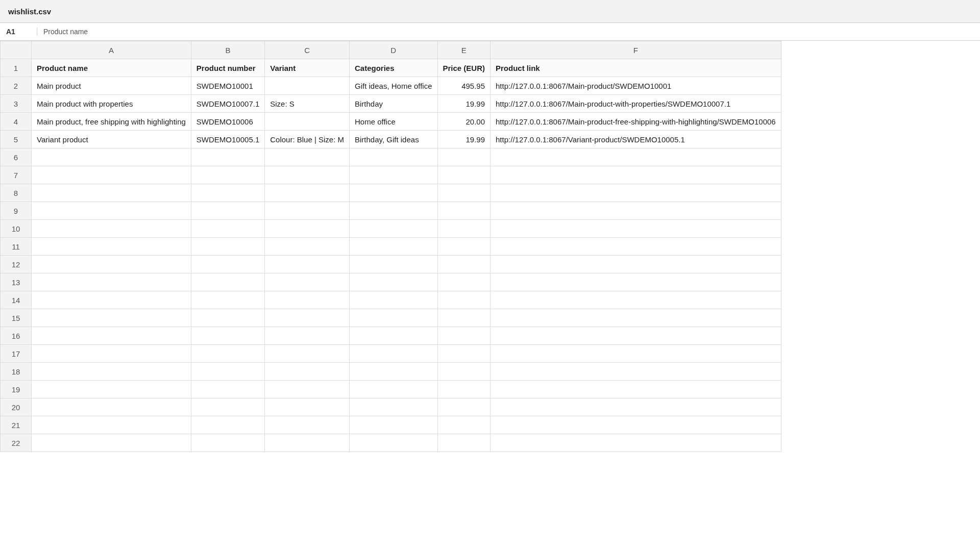This screenshot has width=980, height=551.
Task: Select column B header
Action: 228,50
